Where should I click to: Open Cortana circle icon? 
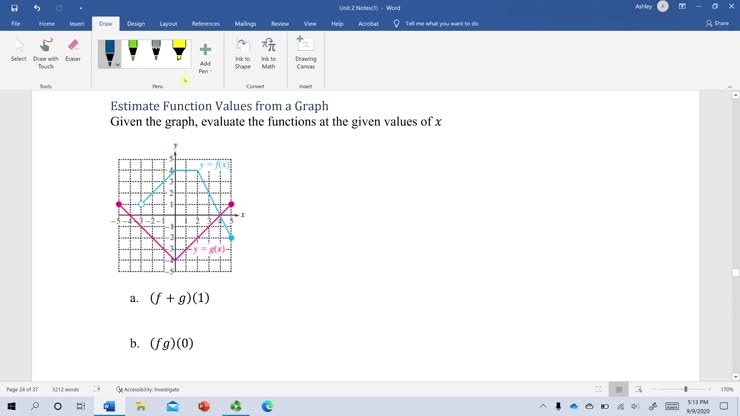pos(58,406)
